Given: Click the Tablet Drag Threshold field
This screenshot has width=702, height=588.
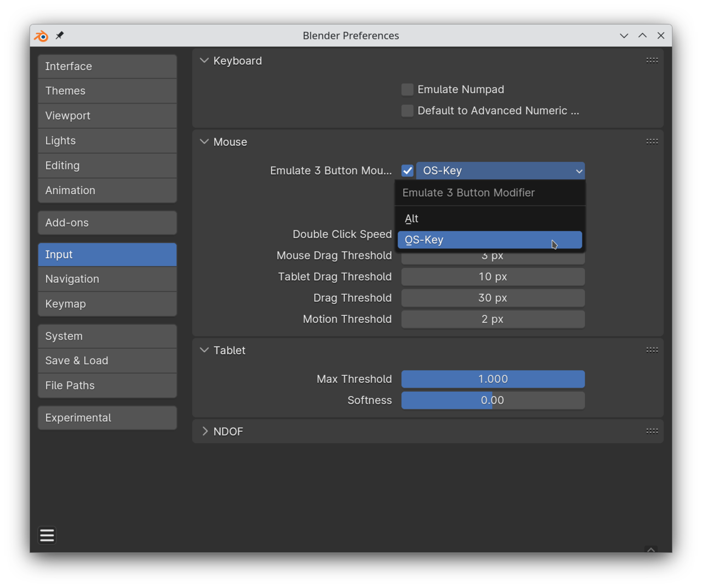Looking at the screenshot, I should (493, 277).
